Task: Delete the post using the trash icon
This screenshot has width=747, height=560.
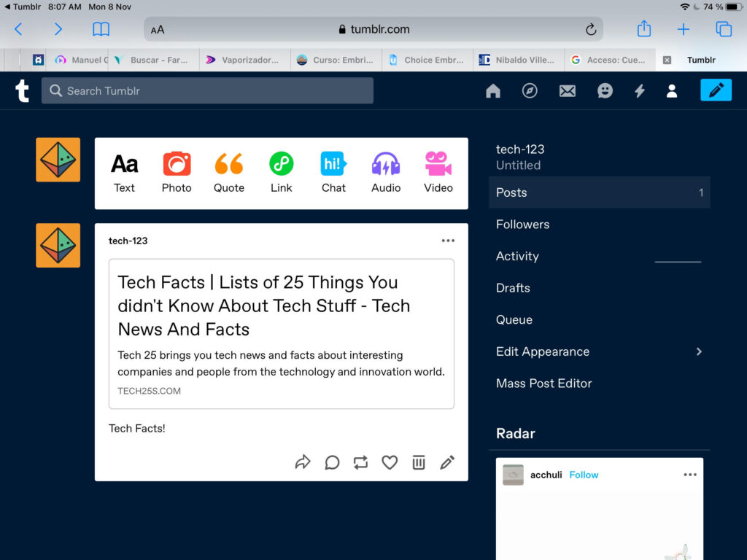Action: tap(418, 462)
